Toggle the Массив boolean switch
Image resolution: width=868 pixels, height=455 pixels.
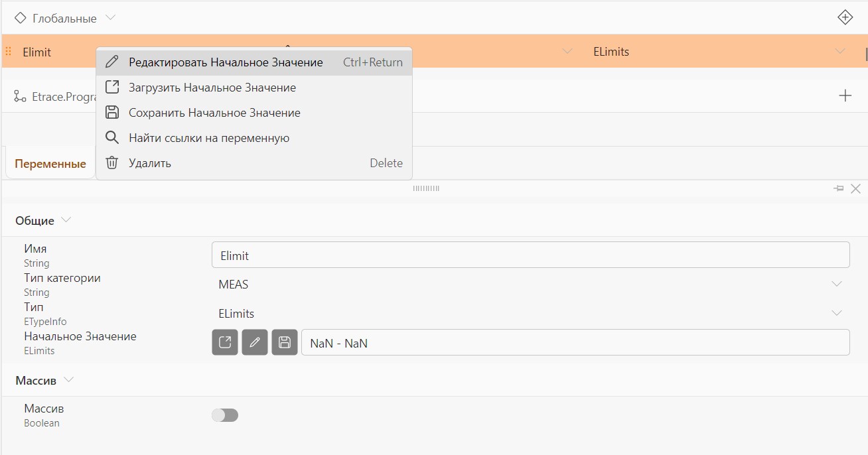225,415
